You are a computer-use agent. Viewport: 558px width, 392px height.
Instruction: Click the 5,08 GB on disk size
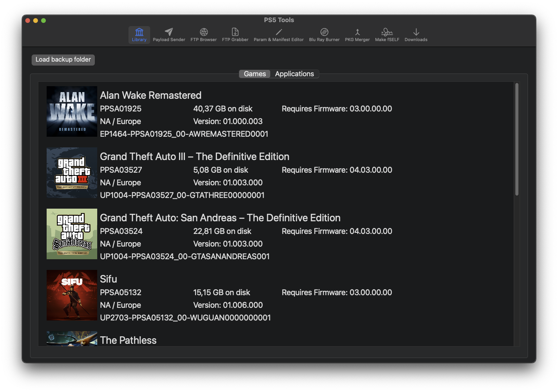pos(221,170)
